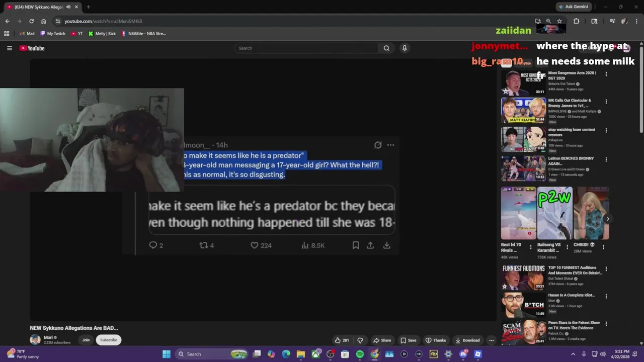Like the video with thumbs up
Image resolution: width=644 pixels, height=362 pixels.
tap(342, 340)
